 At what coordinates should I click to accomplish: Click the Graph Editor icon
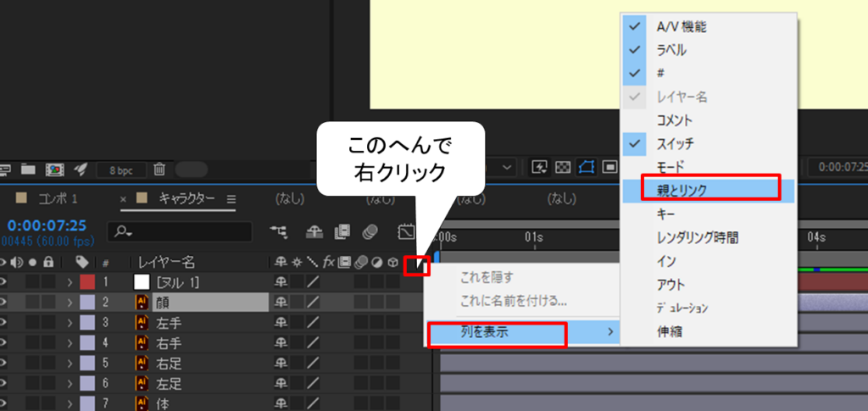click(x=405, y=231)
